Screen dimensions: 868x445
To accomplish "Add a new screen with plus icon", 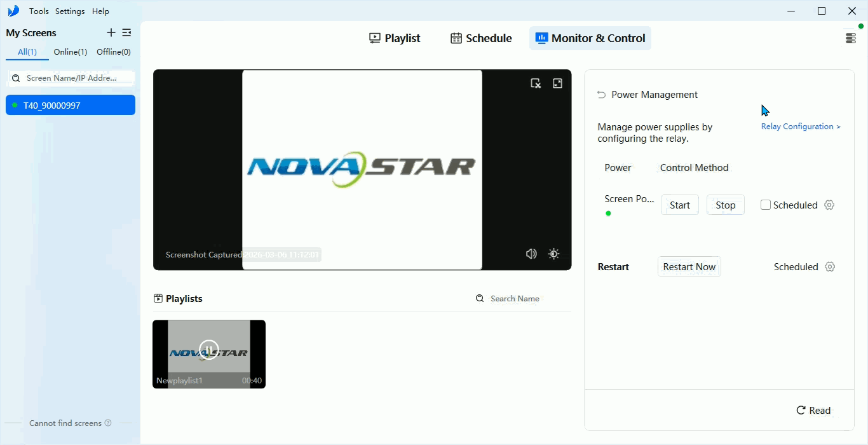I will [x=111, y=32].
